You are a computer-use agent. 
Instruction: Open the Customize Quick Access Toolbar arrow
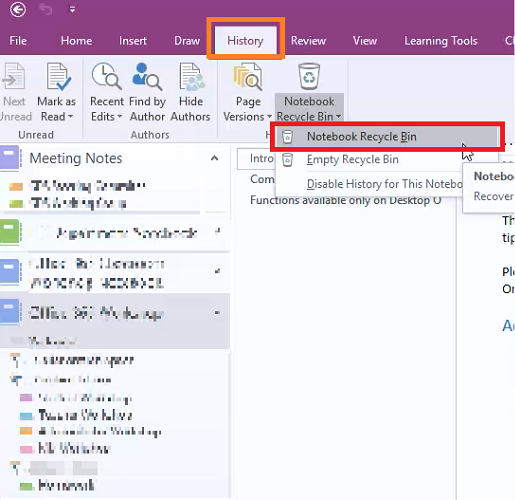72,10
